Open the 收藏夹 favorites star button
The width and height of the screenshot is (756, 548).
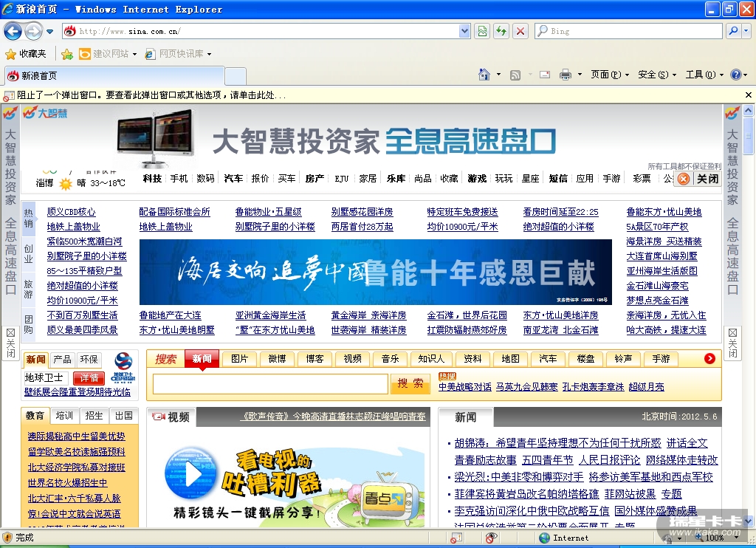[26, 54]
